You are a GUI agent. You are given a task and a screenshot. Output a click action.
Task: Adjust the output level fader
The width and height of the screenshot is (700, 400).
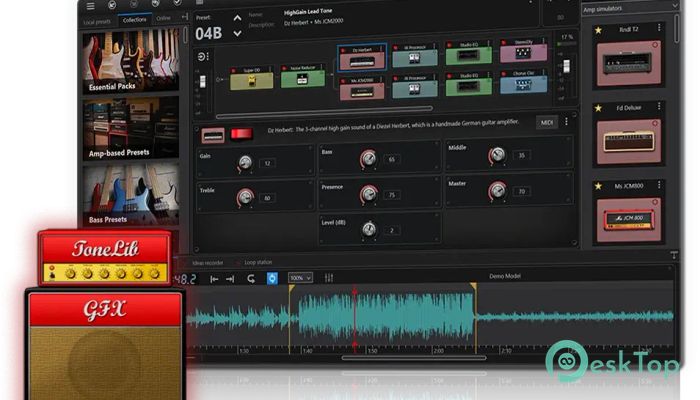tap(567, 66)
